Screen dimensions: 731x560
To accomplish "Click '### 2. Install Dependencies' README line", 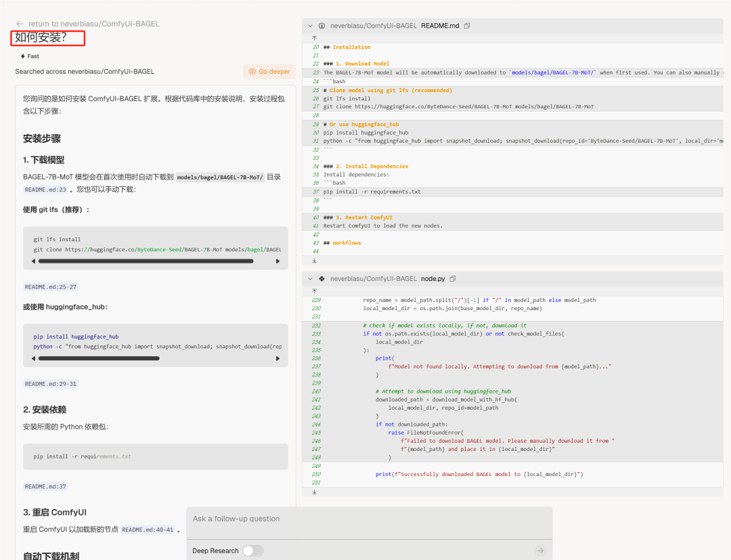I will 365,167.
